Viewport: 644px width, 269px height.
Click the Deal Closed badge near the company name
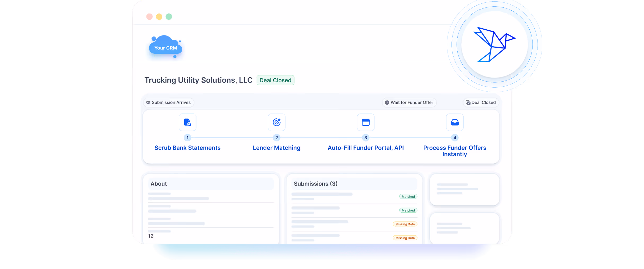(x=275, y=80)
